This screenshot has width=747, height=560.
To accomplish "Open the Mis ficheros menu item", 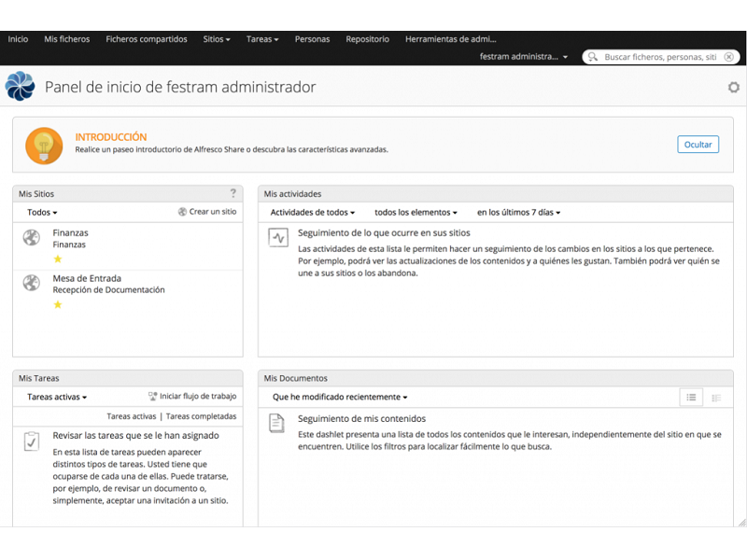I will [x=67, y=39].
